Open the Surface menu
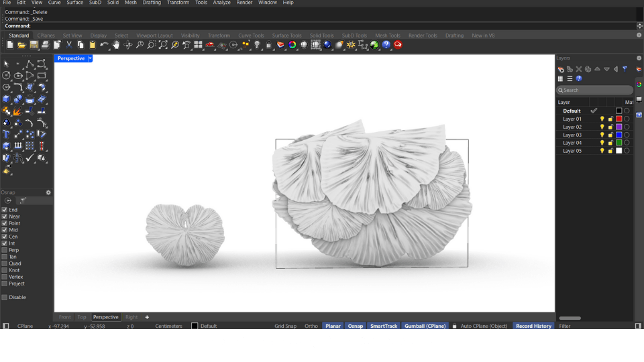Image resolution: width=644 pixels, height=362 pixels. coord(75,3)
